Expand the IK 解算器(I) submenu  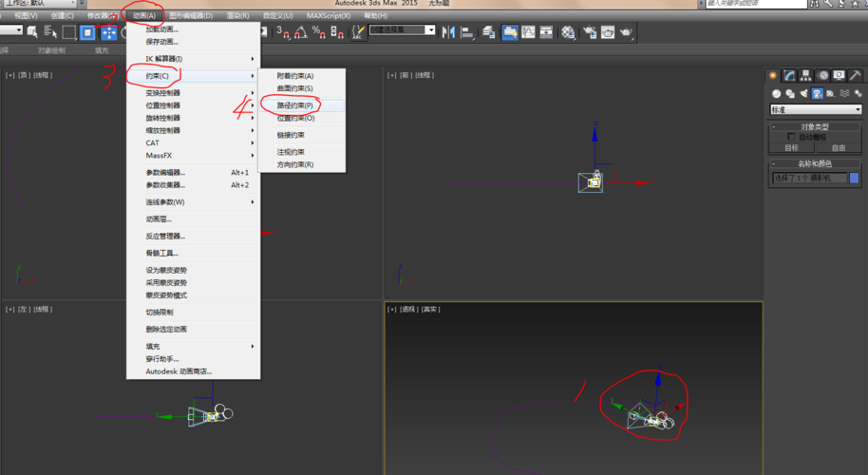tap(193, 59)
